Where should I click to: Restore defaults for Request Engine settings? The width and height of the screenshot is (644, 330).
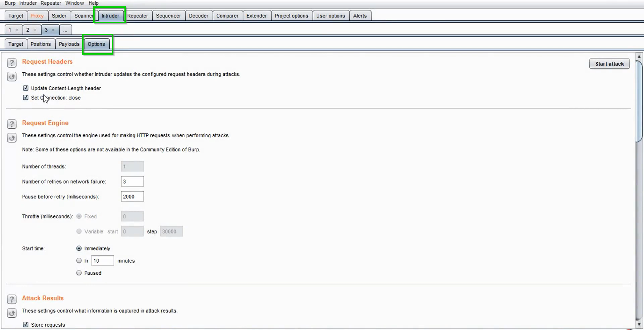[x=12, y=138]
